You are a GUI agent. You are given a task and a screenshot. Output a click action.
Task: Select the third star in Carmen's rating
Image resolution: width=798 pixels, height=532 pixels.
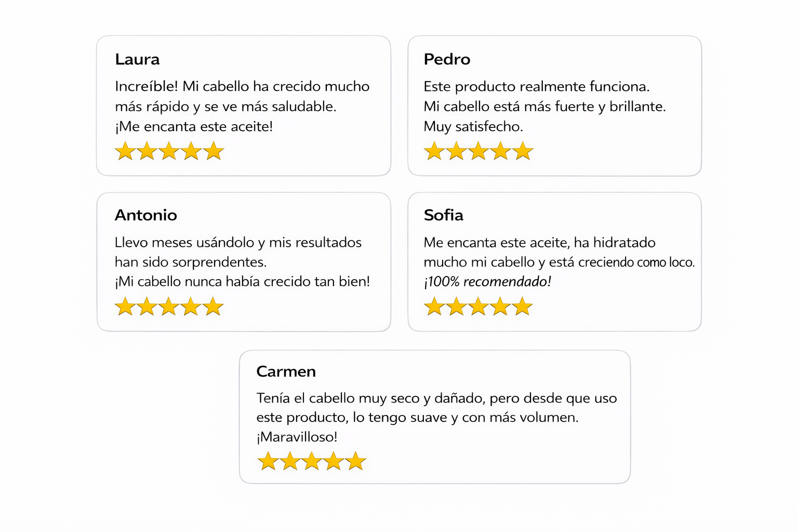312,461
